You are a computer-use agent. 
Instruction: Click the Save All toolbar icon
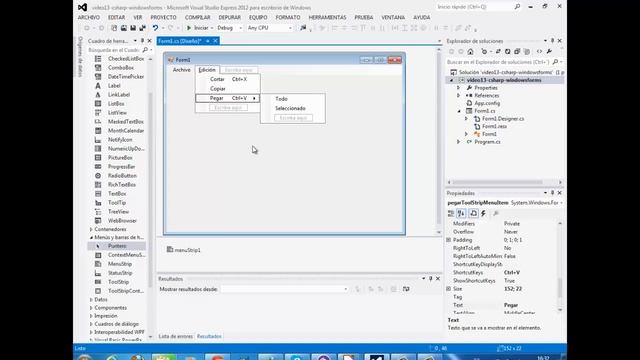coord(142,28)
